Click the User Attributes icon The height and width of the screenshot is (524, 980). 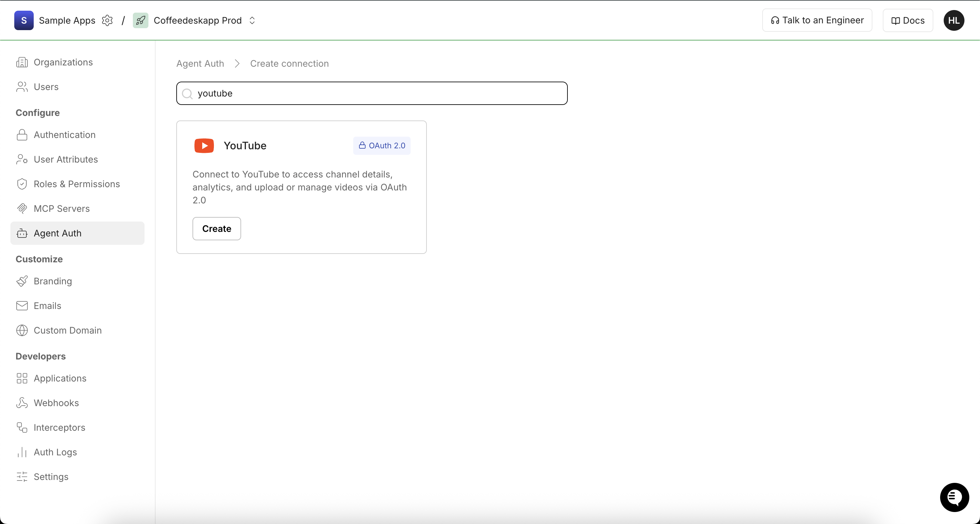pos(22,159)
